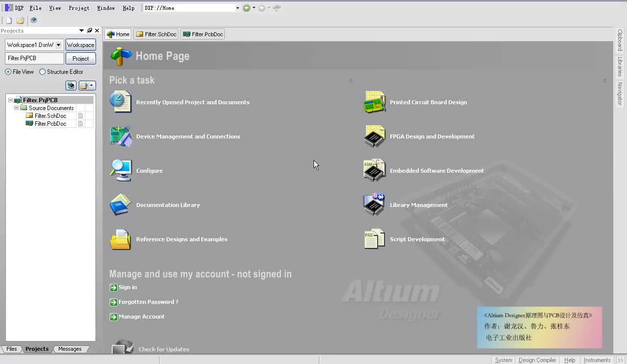Click the green navigate Back icon

(x=246, y=8)
